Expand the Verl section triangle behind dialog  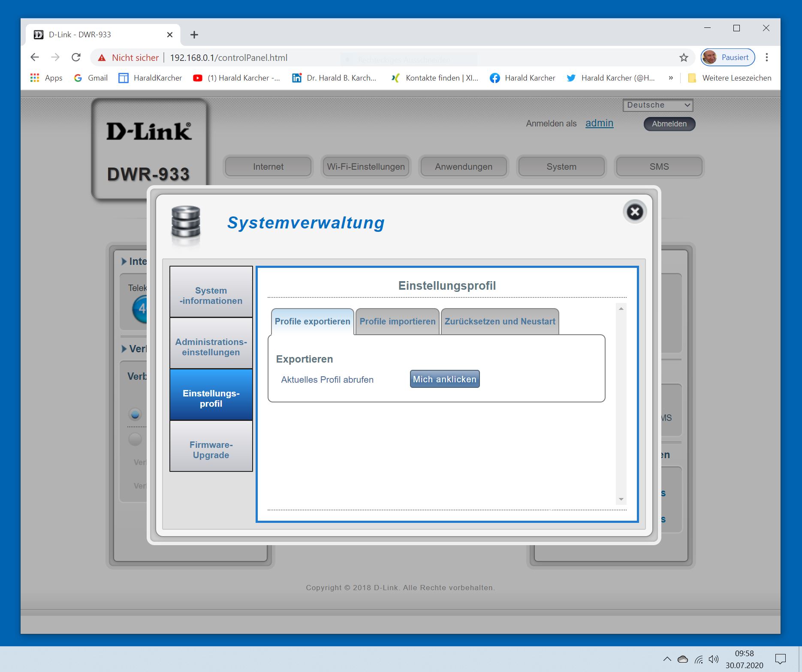click(x=124, y=349)
